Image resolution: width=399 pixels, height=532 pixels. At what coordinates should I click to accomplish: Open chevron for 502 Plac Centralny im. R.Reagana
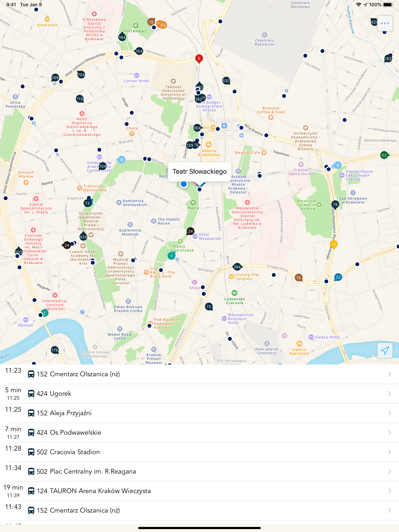(389, 471)
